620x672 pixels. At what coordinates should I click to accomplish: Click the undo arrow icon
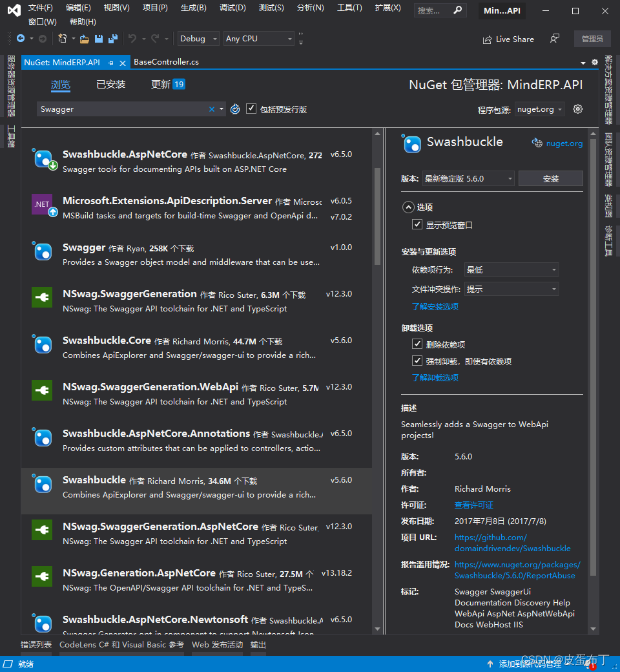tap(132, 39)
